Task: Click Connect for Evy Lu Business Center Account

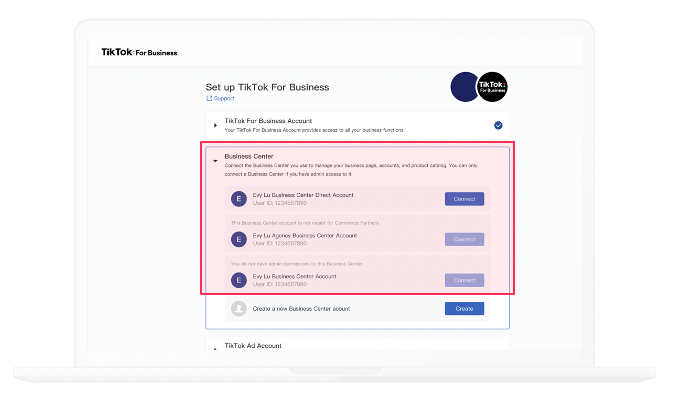Action: click(464, 280)
